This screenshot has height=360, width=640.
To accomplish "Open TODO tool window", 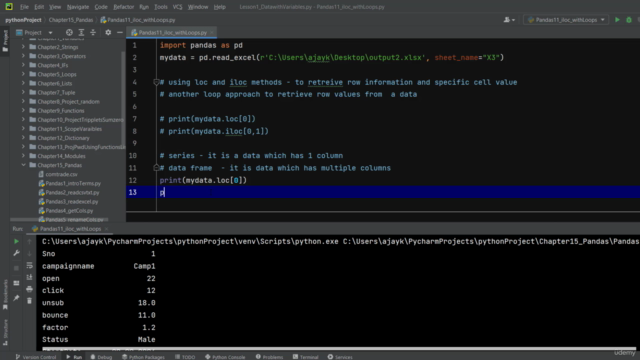I will click(x=185, y=357).
